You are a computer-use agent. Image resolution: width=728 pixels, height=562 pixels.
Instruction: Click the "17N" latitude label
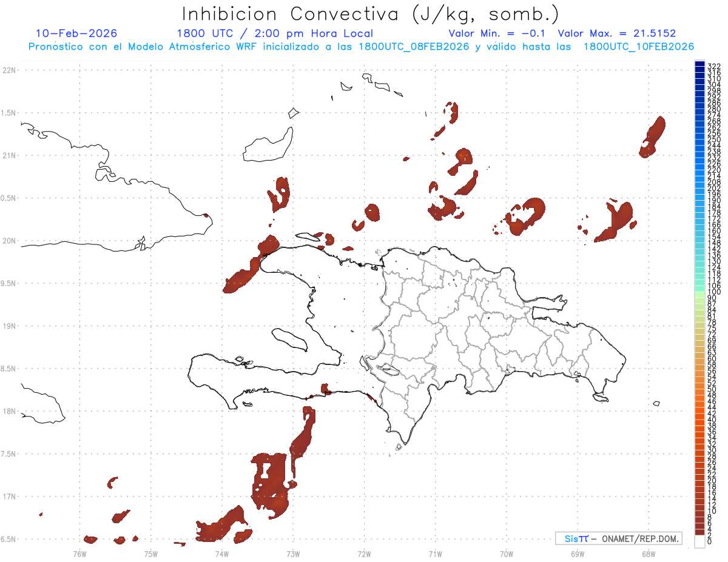click(x=9, y=497)
